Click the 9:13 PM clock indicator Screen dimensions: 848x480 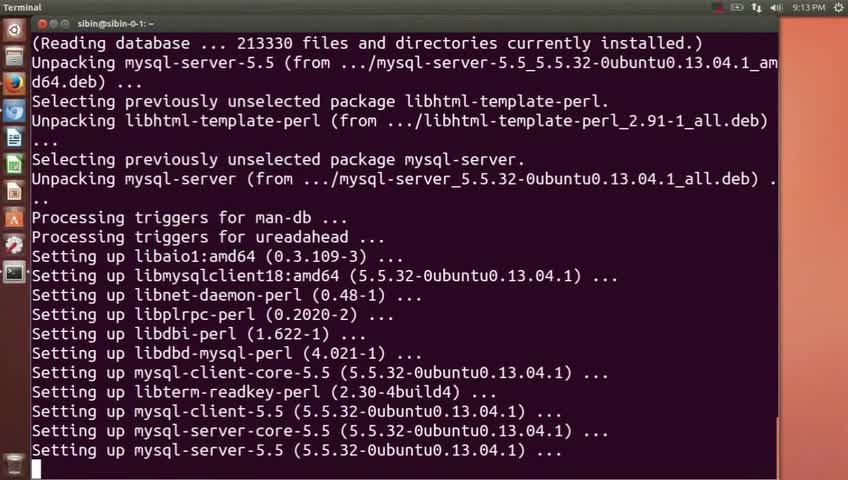(806, 7)
